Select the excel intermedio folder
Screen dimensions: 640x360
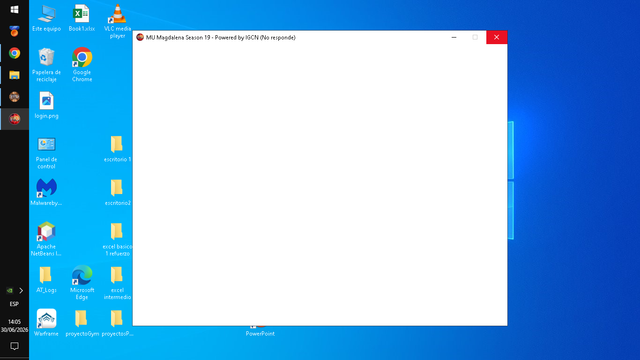(117, 282)
